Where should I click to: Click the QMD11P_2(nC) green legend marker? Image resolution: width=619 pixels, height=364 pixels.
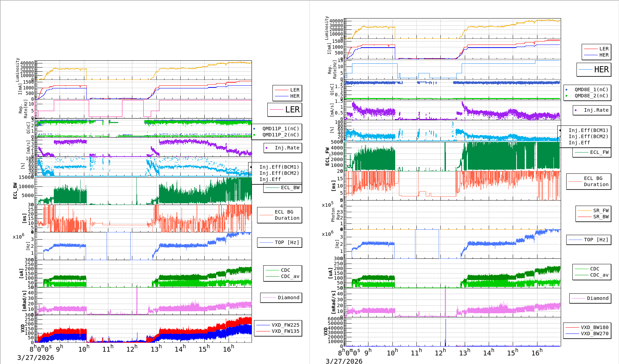tap(254, 135)
